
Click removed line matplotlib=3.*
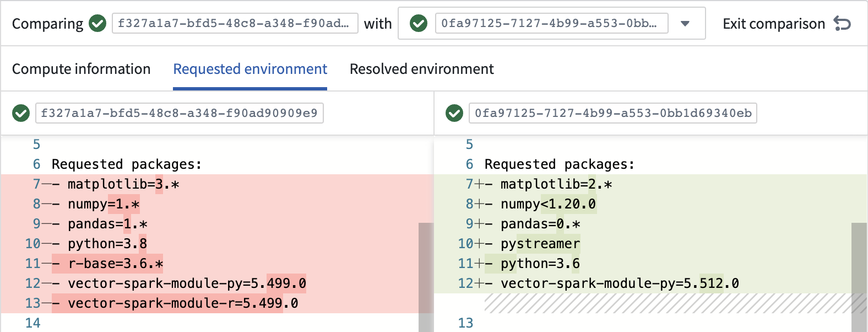coord(217,184)
